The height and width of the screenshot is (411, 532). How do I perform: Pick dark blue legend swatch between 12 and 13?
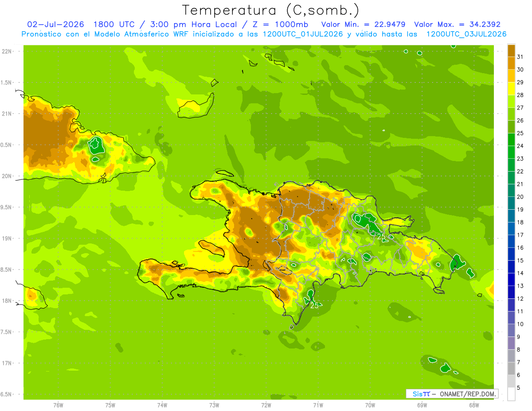[x=511, y=292]
